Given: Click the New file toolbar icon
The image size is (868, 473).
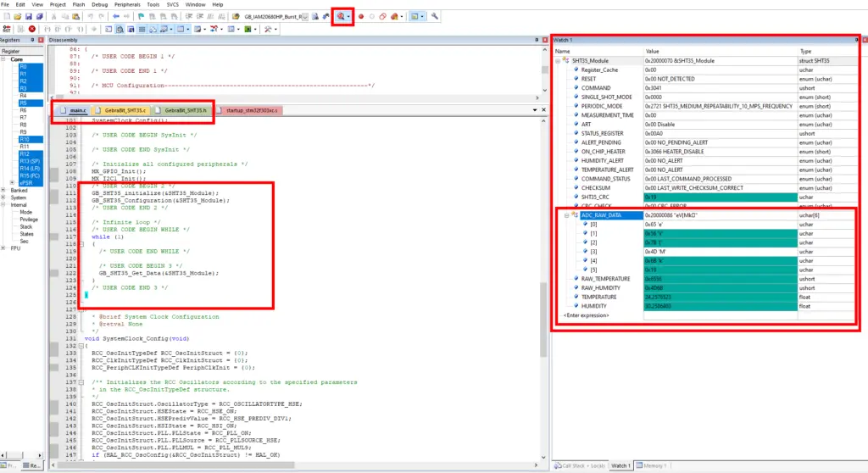Looking at the screenshot, I should click(x=7, y=17).
